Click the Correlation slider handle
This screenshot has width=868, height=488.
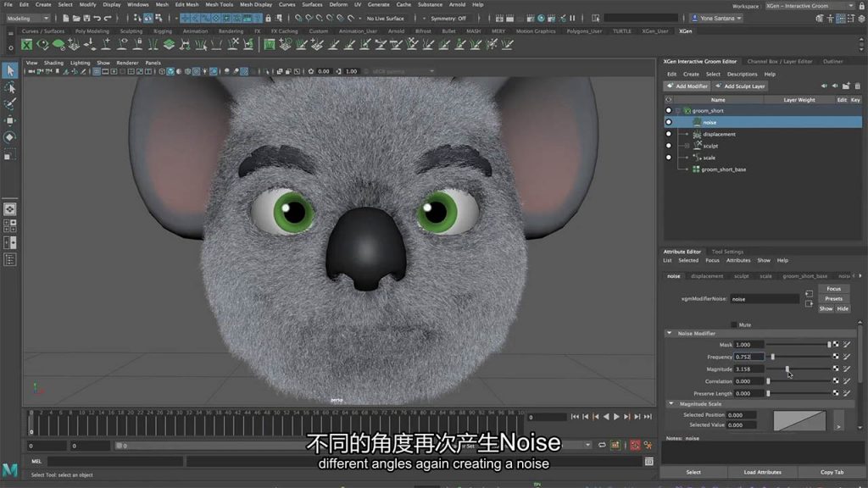point(768,381)
